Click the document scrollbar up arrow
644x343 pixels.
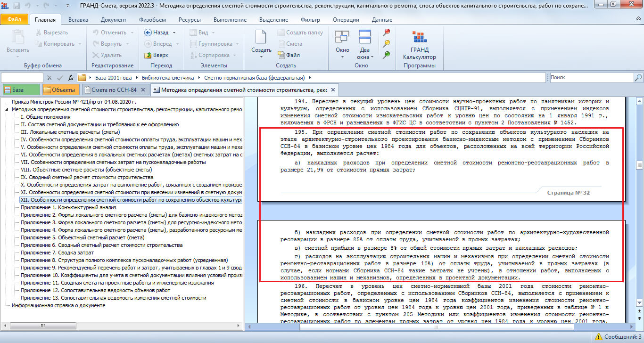point(639,101)
